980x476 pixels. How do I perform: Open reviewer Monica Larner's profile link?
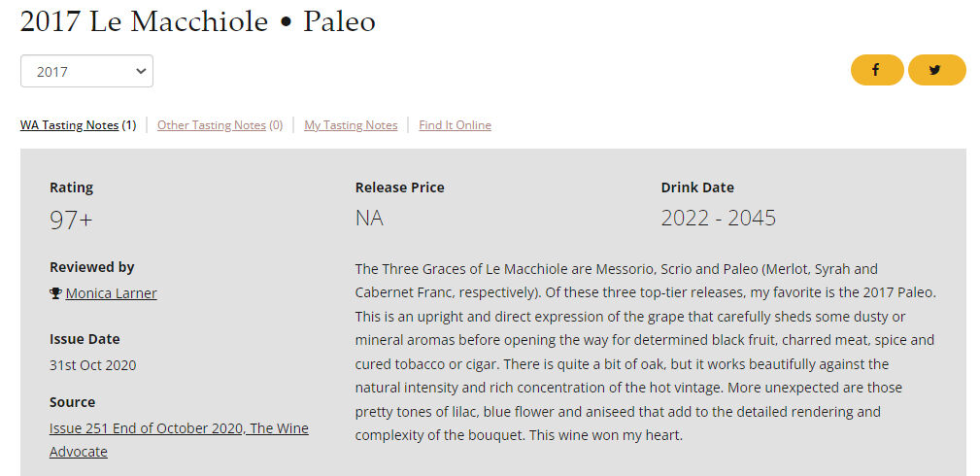[x=111, y=293]
